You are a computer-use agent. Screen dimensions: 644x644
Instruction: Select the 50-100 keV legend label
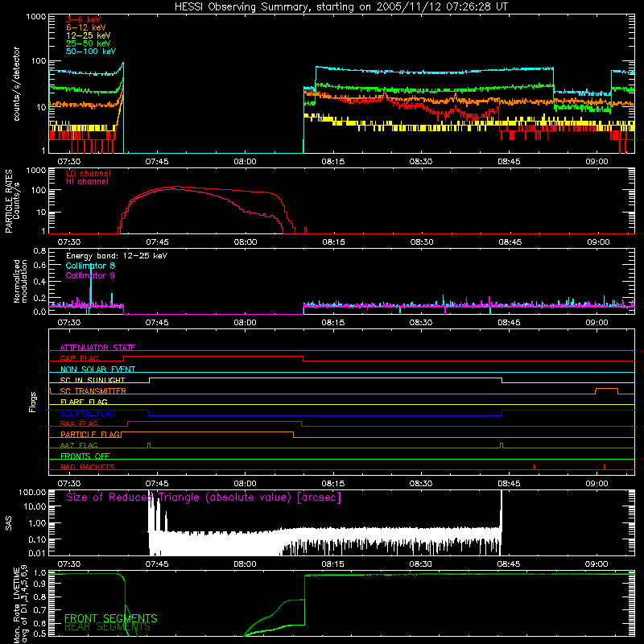(x=91, y=52)
